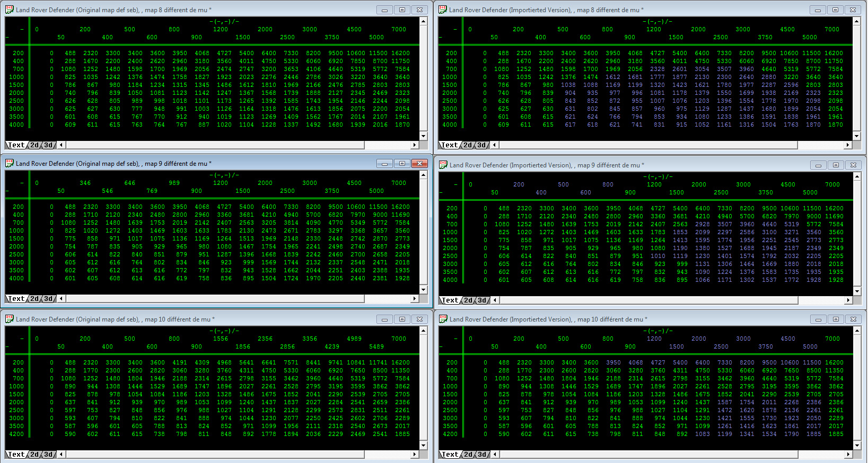Screen dimensions: 868x463
Task: Minimize the Imported map 10 window
Action: coord(818,319)
